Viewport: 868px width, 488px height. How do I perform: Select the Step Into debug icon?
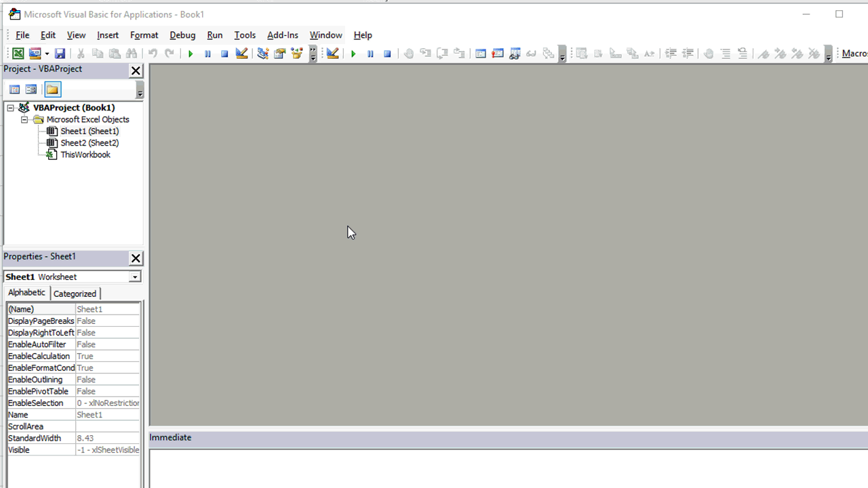(426, 54)
